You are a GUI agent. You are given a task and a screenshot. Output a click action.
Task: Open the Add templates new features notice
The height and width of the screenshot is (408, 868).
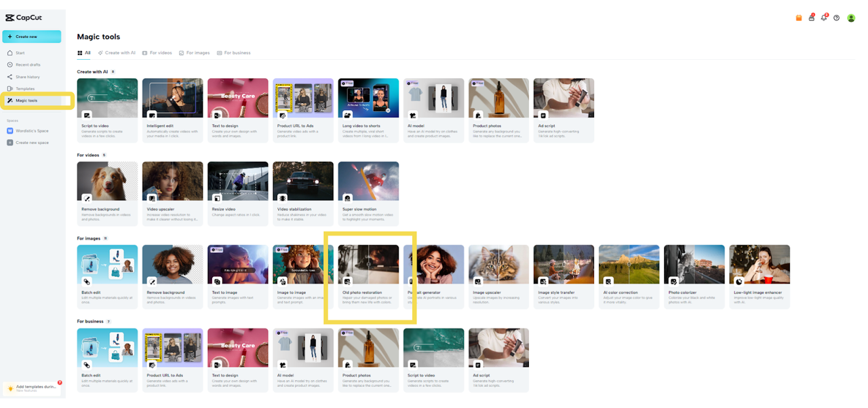click(33, 388)
